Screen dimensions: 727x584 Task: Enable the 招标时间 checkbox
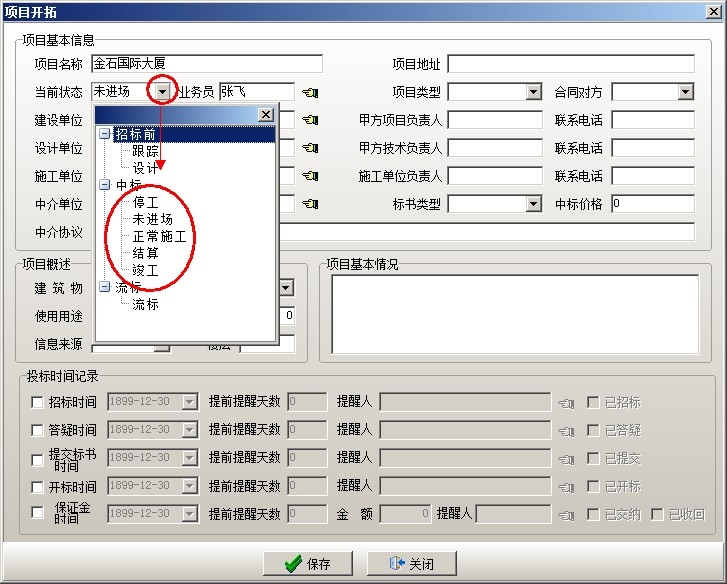click(x=38, y=403)
